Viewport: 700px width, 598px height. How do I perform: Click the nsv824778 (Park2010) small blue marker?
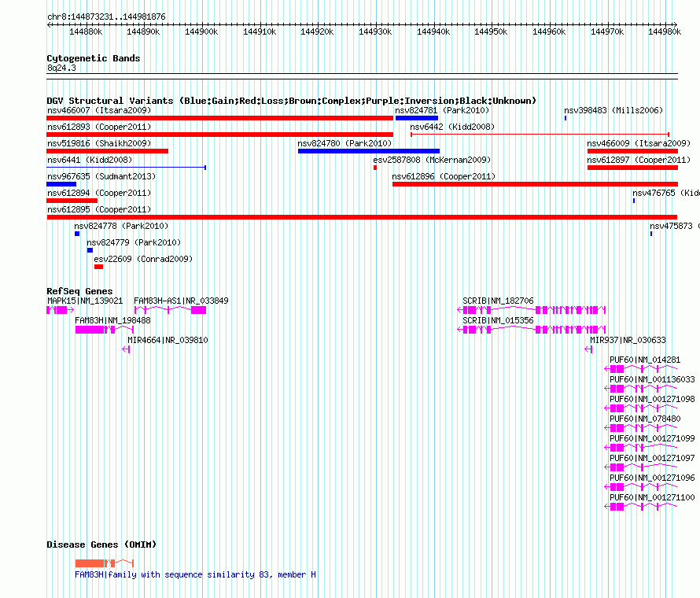tap(77, 234)
